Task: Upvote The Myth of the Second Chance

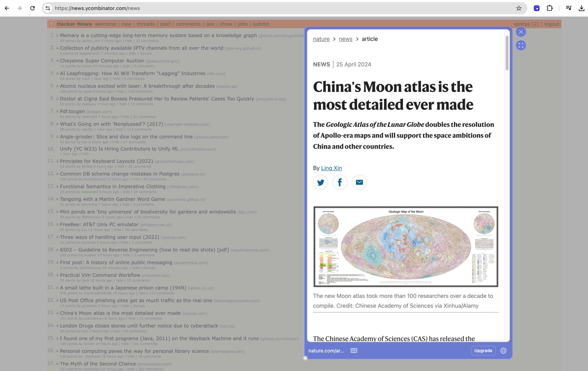Action: [x=57, y=364]
